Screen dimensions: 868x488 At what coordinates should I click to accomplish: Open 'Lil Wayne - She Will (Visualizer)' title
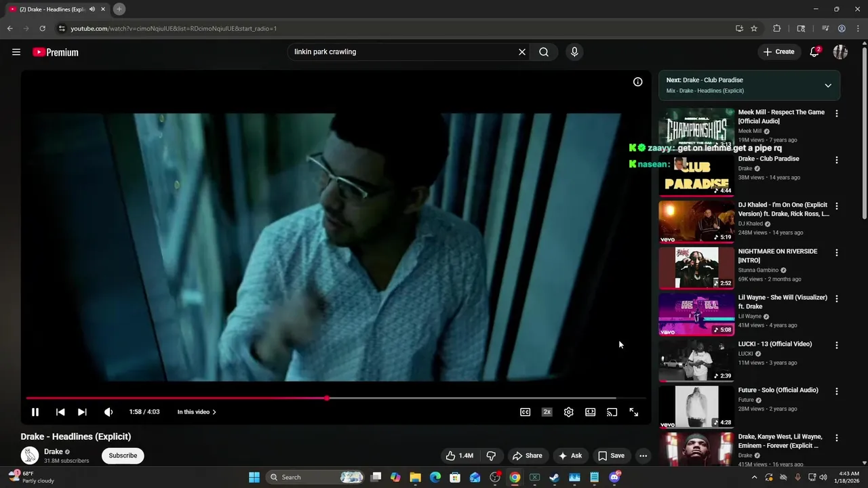(783, 302)
